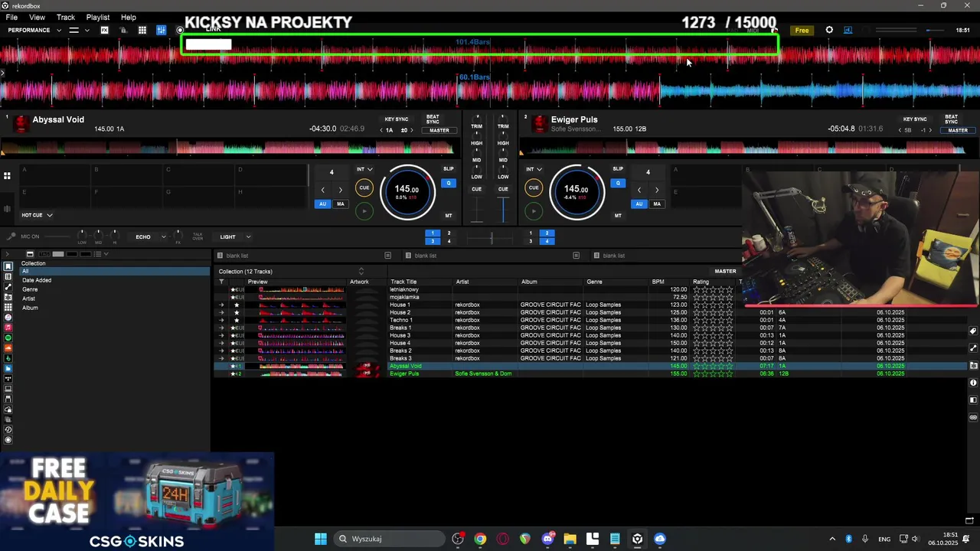Expand the browser sidebar with the chevron

[6, 253]
